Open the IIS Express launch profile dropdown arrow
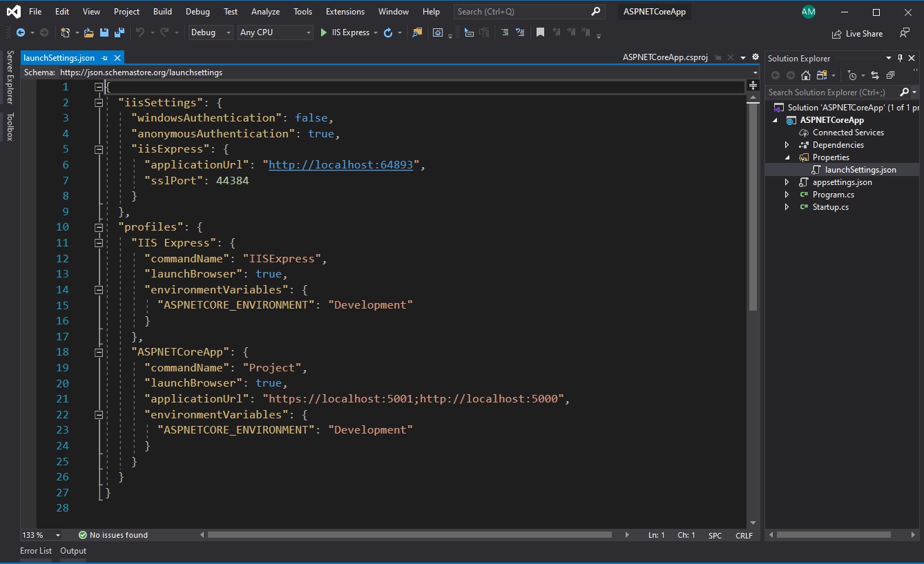Screen dimensions: 924x564 [376, 32]
